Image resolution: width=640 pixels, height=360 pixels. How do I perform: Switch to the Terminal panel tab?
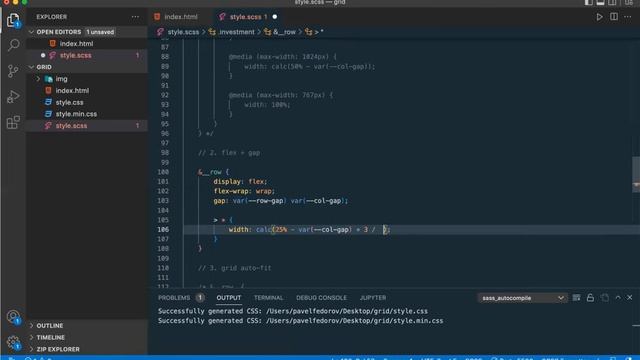coord(268,298)
